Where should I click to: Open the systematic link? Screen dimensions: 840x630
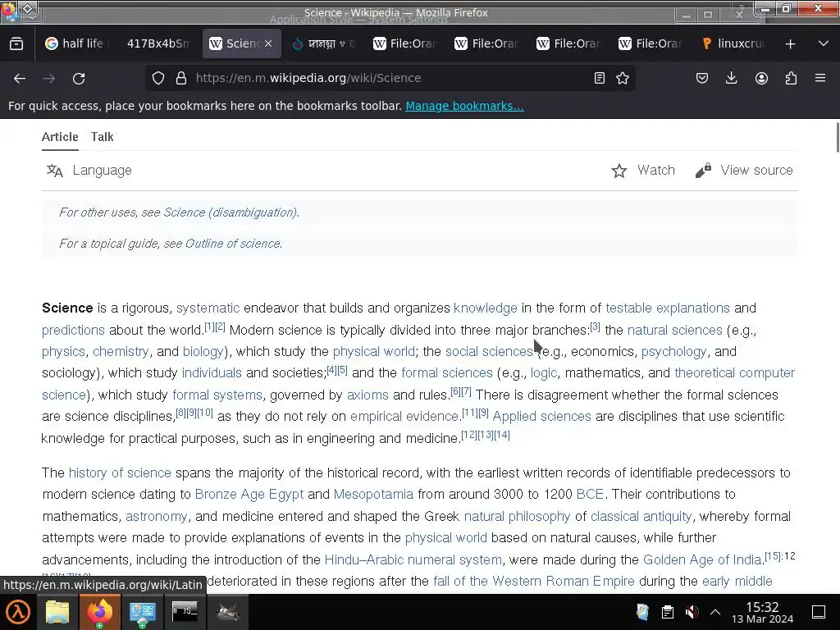(x=208, y=308)
